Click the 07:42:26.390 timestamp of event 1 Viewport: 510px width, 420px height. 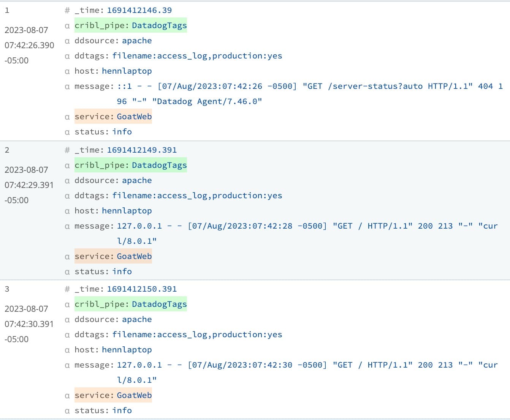click(x=29, y=45)
